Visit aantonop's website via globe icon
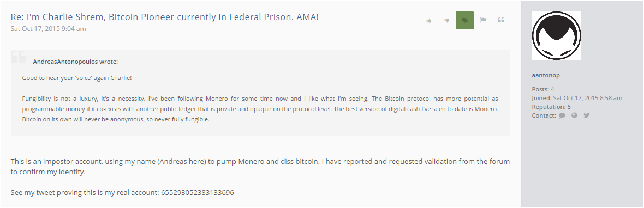 [x=574, y=115]
